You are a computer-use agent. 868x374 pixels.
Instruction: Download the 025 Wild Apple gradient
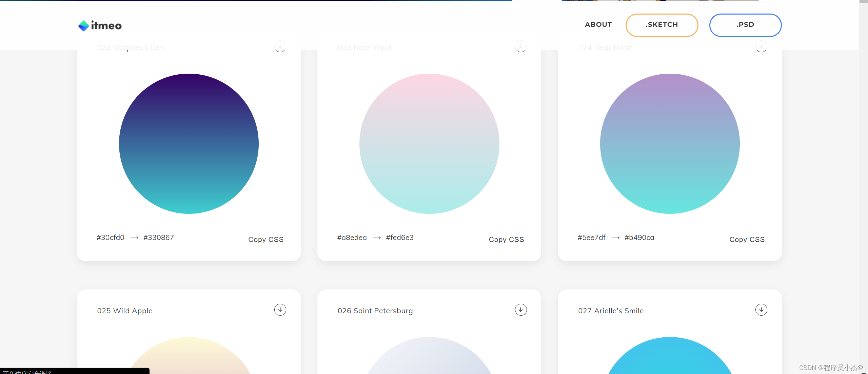280,310
